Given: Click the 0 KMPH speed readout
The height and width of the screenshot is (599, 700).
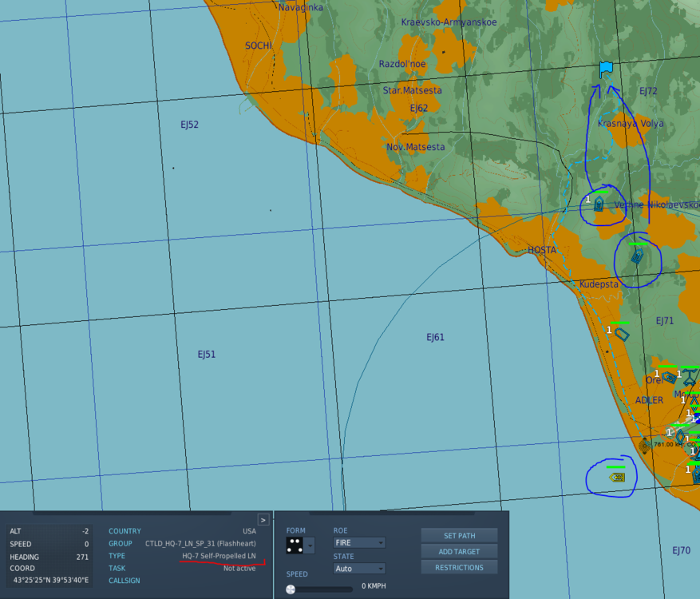Looking at the screenshot, I should pos(374,585).
